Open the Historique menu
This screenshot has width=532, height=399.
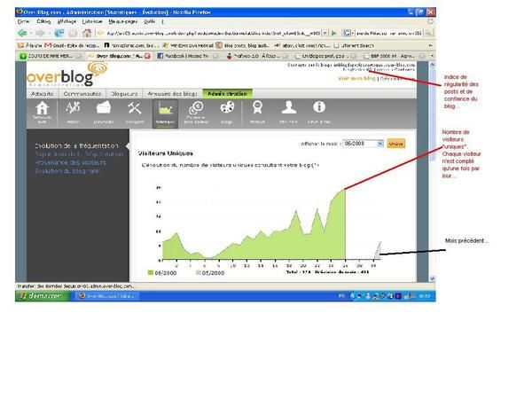pos(92,21)
